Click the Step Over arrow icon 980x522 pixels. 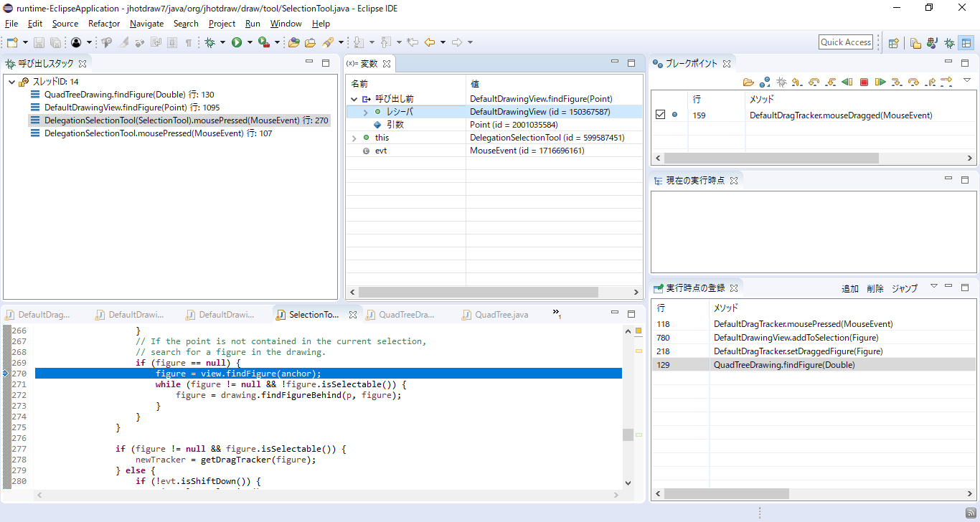pos(913,82)
